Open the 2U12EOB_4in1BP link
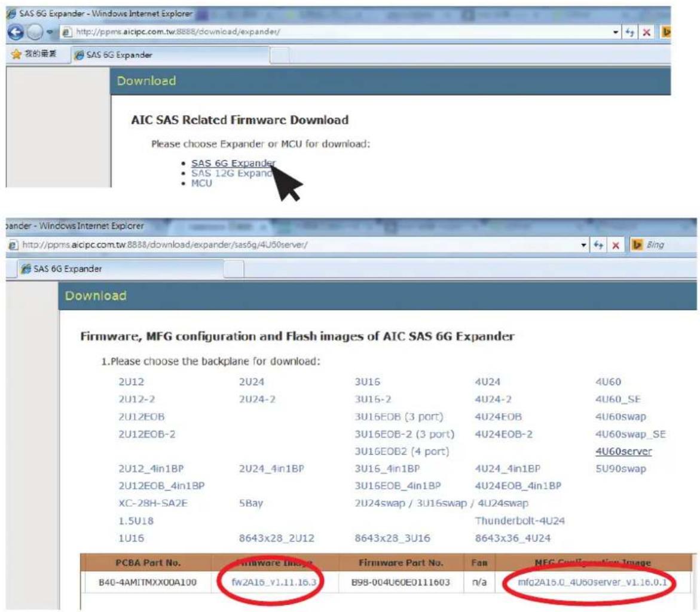The image size is (700, 612). coord(161,486)
